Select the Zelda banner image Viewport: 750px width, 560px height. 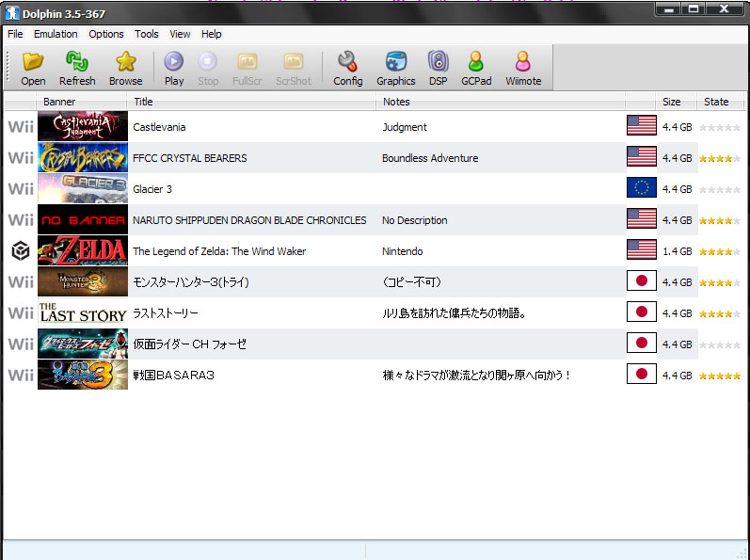(x=83, y=250)
